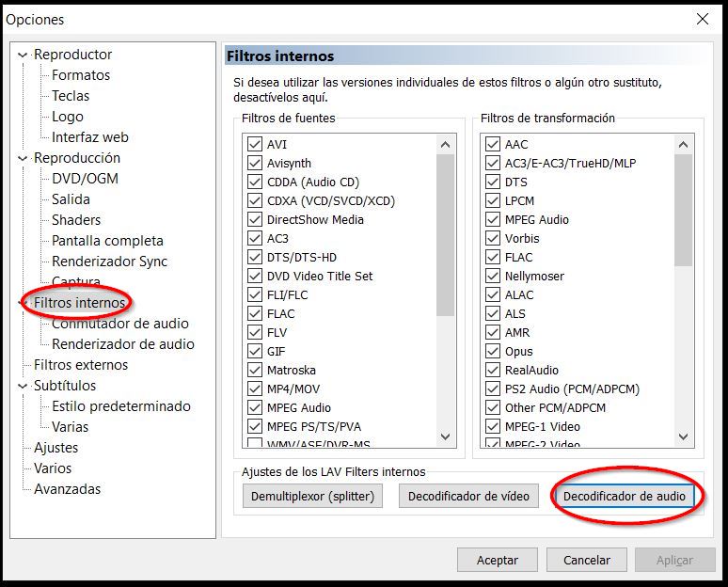Toggle the Opus transform filter

[x=493, y=351]
